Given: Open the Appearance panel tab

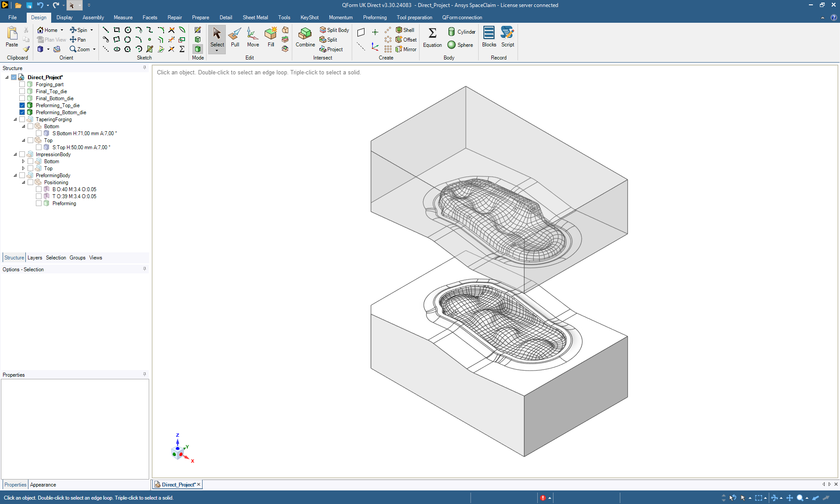Looking at the screenshot, I should 43,485.
